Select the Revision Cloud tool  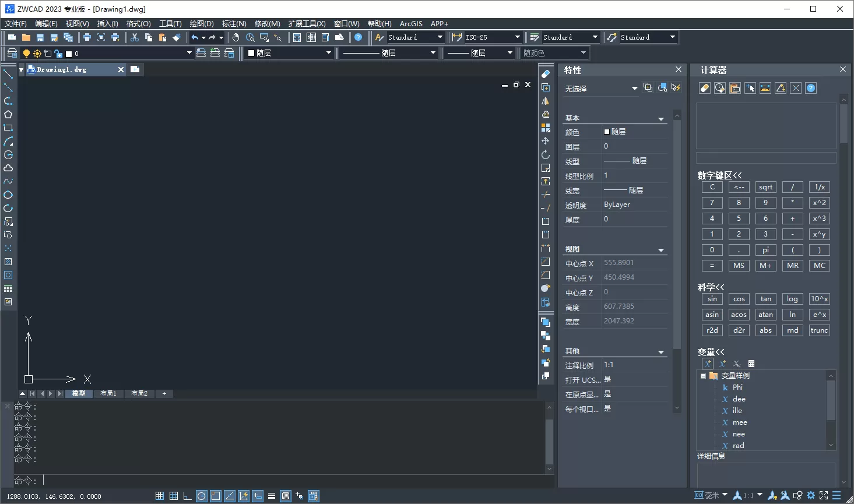(x=8, y=168)
